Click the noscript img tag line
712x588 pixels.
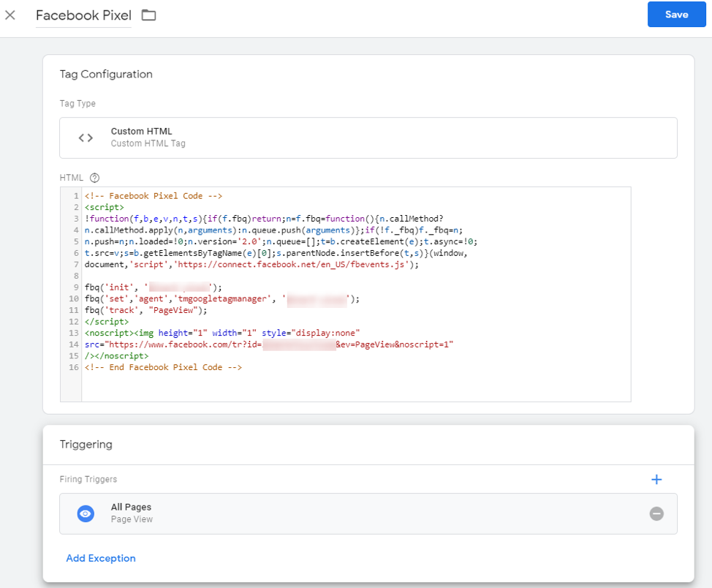pyautogui.click(x=222, y=333)
